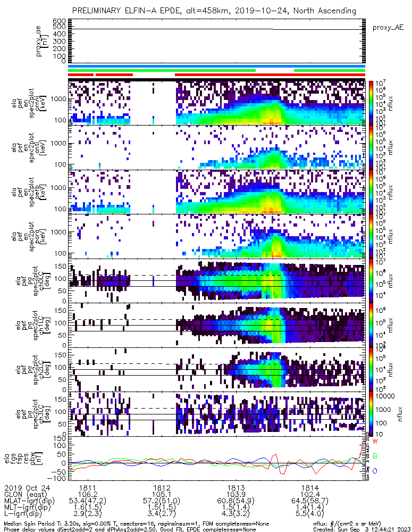Click the 1812 time tick label
Viewport: 412px width, 532px height.
162,488
